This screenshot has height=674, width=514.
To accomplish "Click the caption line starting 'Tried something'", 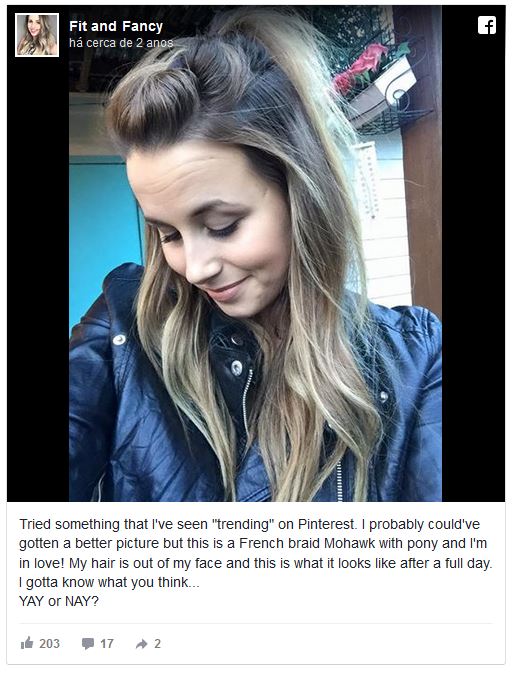I will tap(249, 524).
